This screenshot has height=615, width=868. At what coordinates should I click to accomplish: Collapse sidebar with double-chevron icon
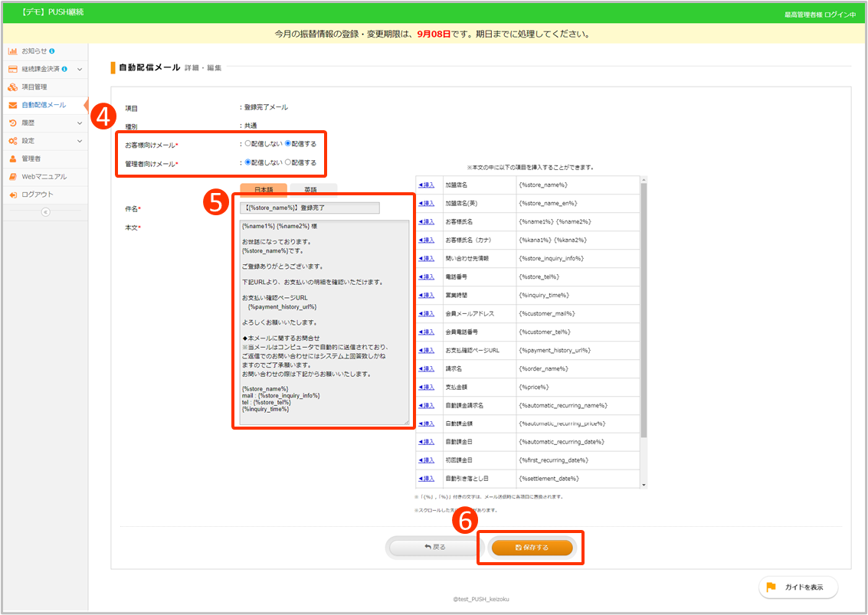point(45,212)
